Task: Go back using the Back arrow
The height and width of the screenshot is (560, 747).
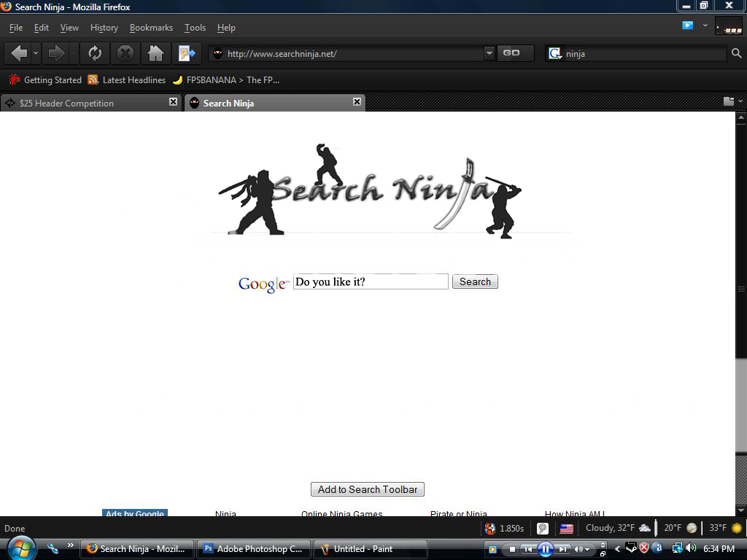Action: click(19, 53)
